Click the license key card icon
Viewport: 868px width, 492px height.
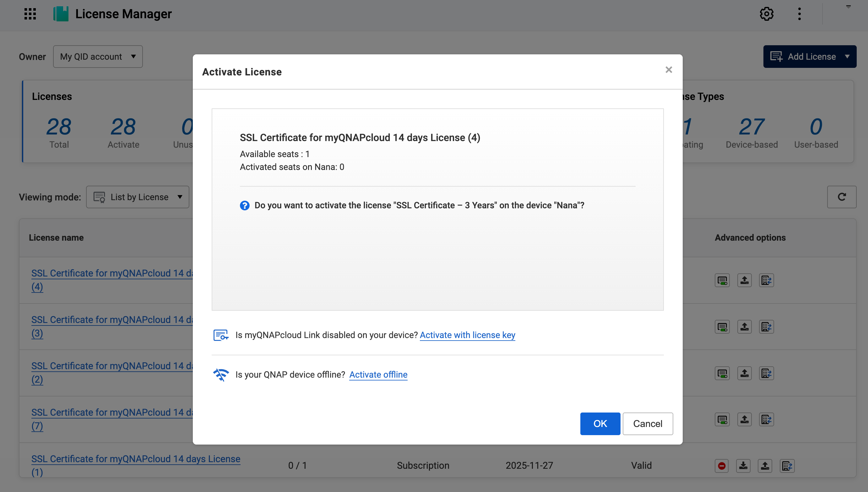220,335
